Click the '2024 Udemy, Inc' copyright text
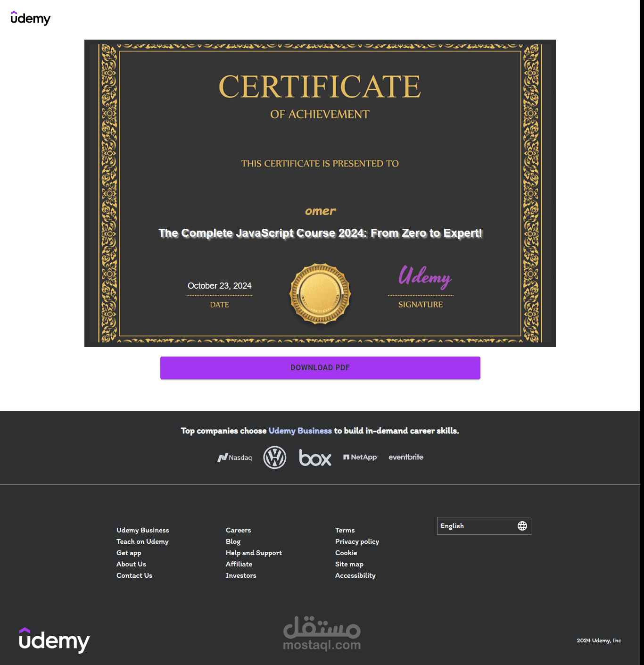 pyautogui.click(x=599, y=640)
